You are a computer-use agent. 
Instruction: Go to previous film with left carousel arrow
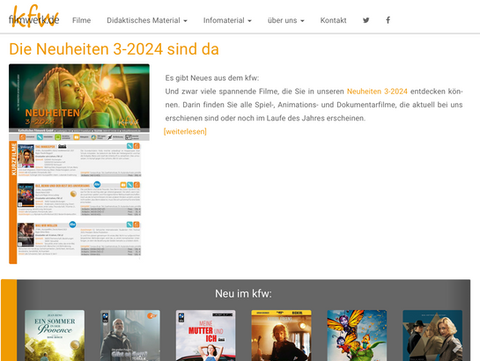tap(30, 347)
